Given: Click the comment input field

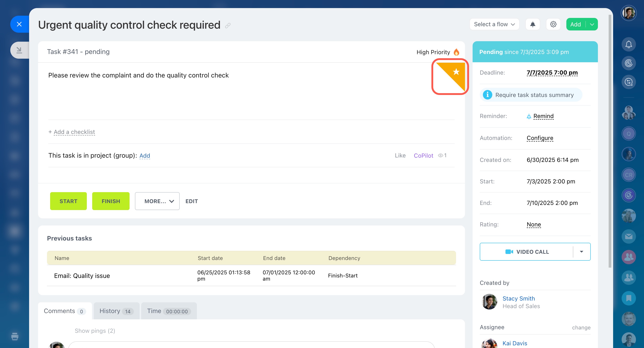Looking at the screenshot, I should 251,345.
